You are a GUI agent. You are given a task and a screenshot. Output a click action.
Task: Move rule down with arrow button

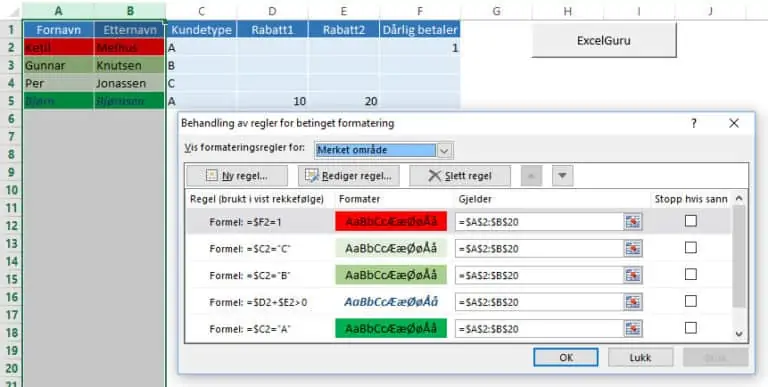click(x=562, y=176)
